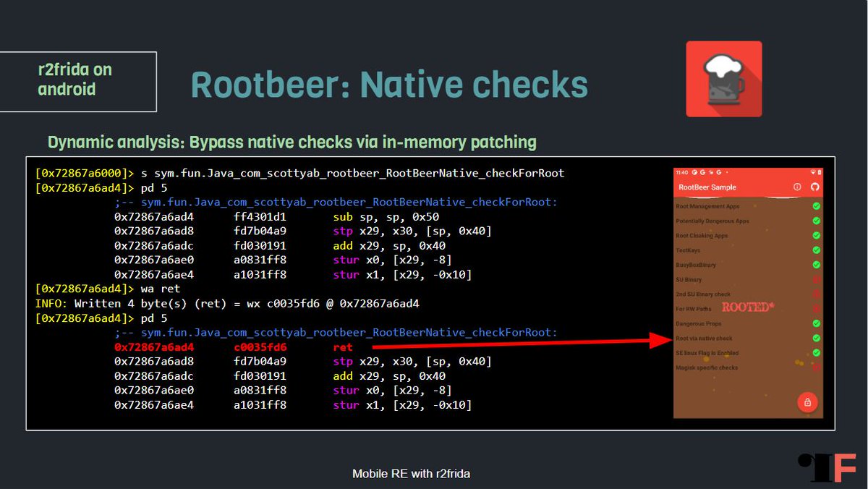Select the 'Root via native check' row label
The width and height of the screenshot is (868, 489).
(704, 338)
